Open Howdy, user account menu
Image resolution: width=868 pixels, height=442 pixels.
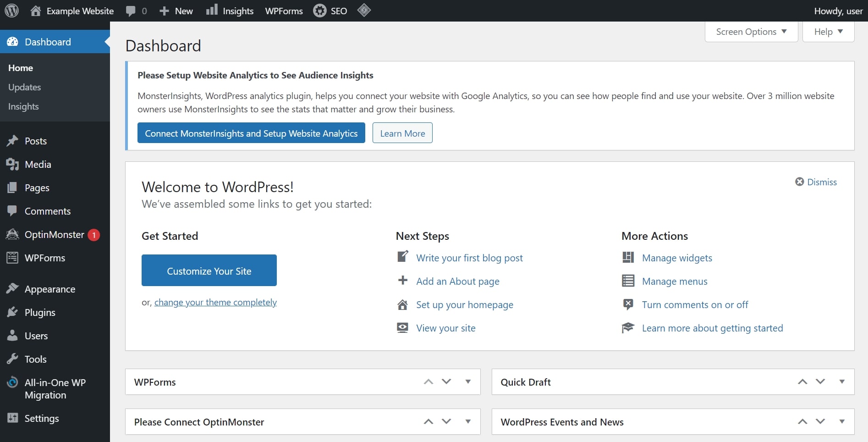click(838, 11)
